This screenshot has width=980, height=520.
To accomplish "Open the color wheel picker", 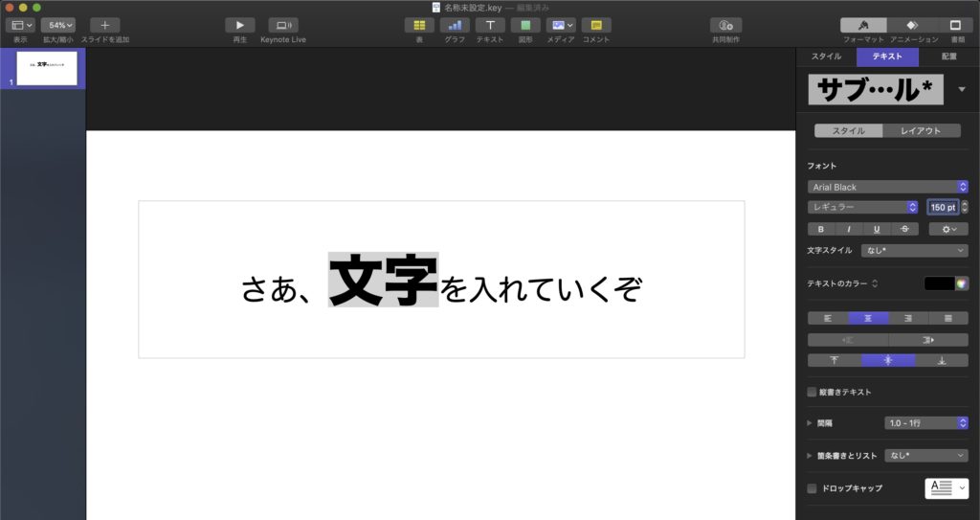I will tap(961, 283).
